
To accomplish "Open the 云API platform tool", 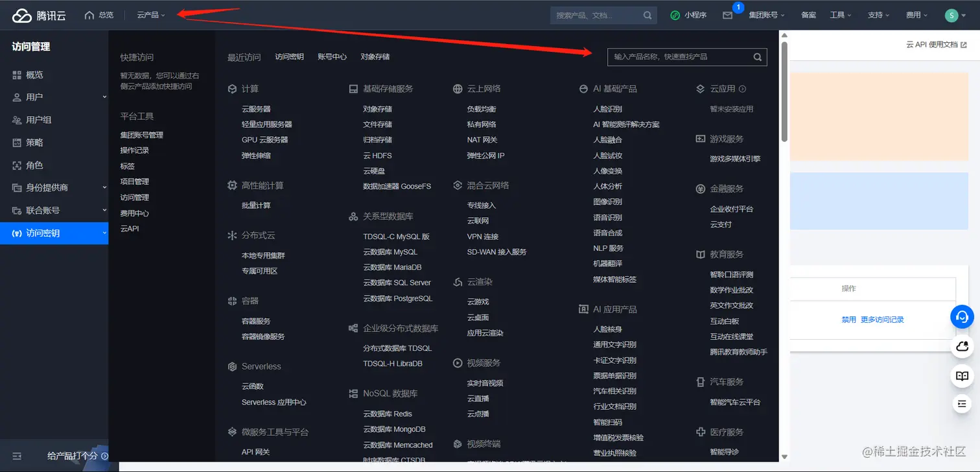I will click(x=130, y=229).
